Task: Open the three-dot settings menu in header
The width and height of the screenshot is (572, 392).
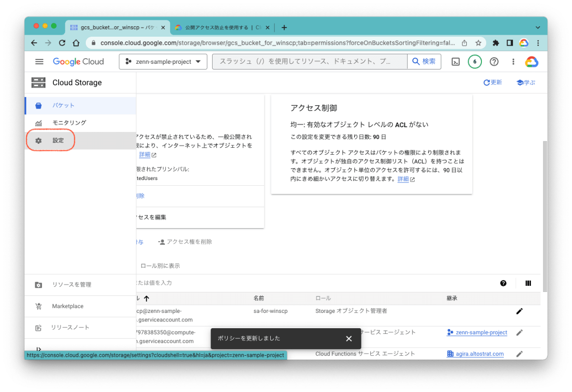Action: 513,62
